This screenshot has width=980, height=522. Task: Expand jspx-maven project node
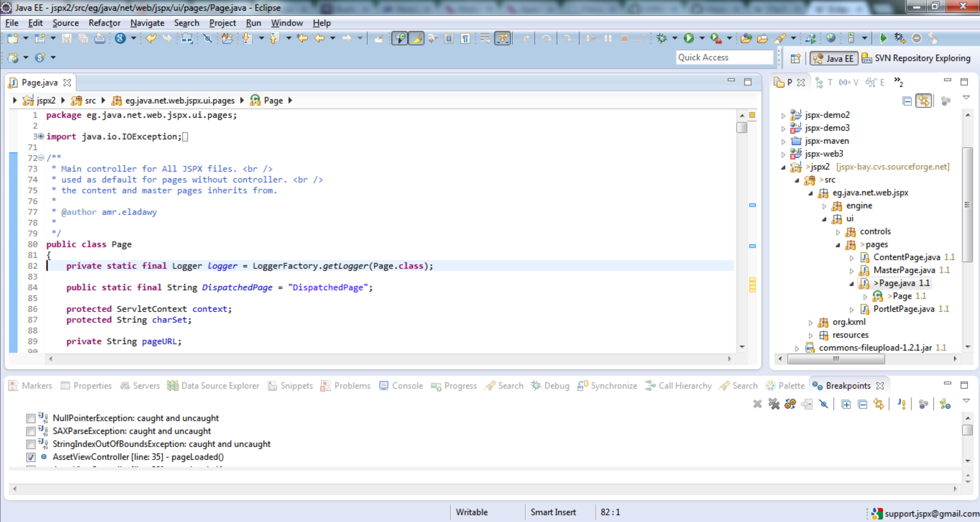tap(783, 142)
